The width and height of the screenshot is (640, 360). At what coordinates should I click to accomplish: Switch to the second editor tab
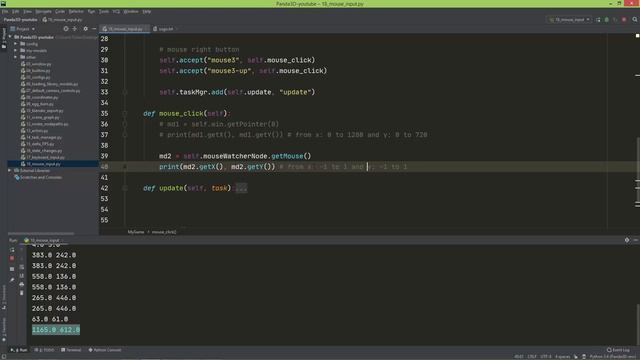click(x=165, y=29)
